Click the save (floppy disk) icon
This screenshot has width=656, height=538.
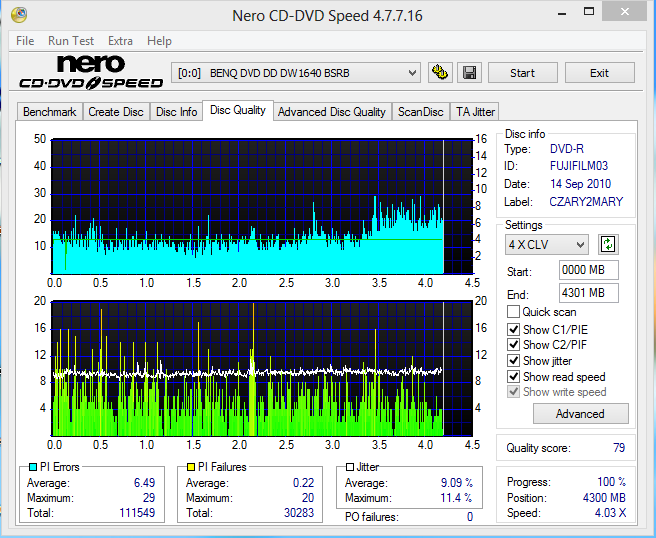[469, 73]
